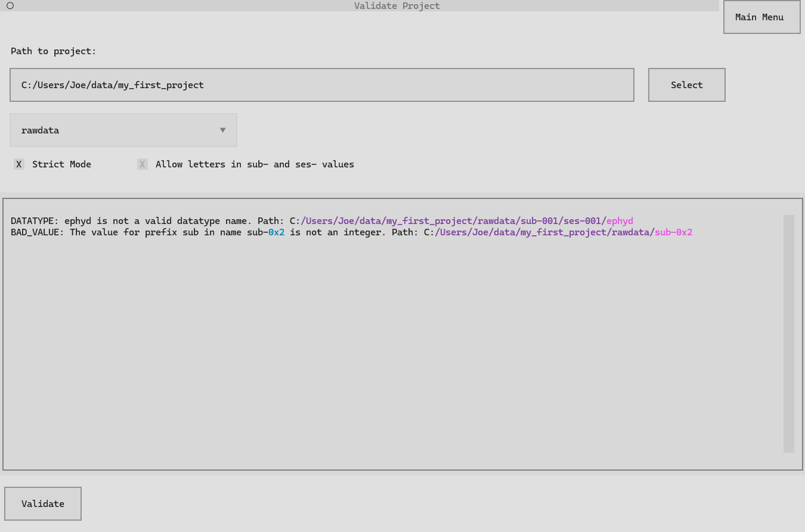Focus the project path input field
The height and width of the screenshot is (532, 805).
pos(321,85)
